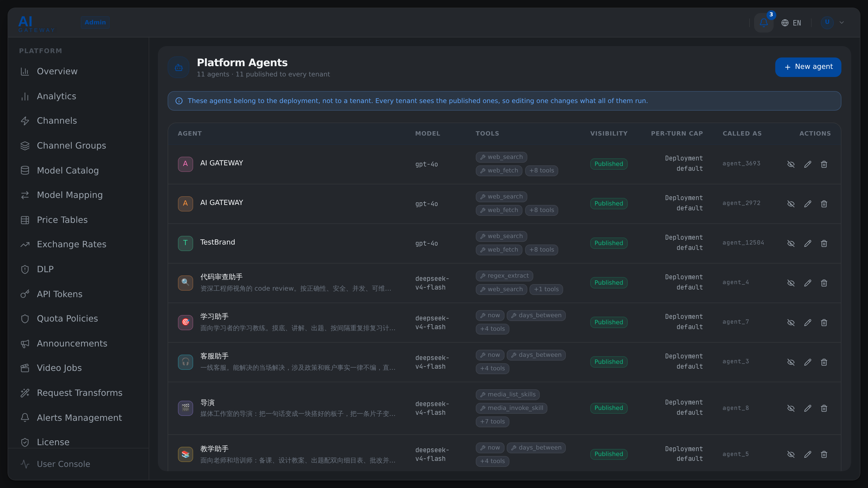Image resolution: width=868 pixels, height=488 pixels.
Task: Toggle visibility of agent_7
Action: pyautogui.click(x=791, y=323)
